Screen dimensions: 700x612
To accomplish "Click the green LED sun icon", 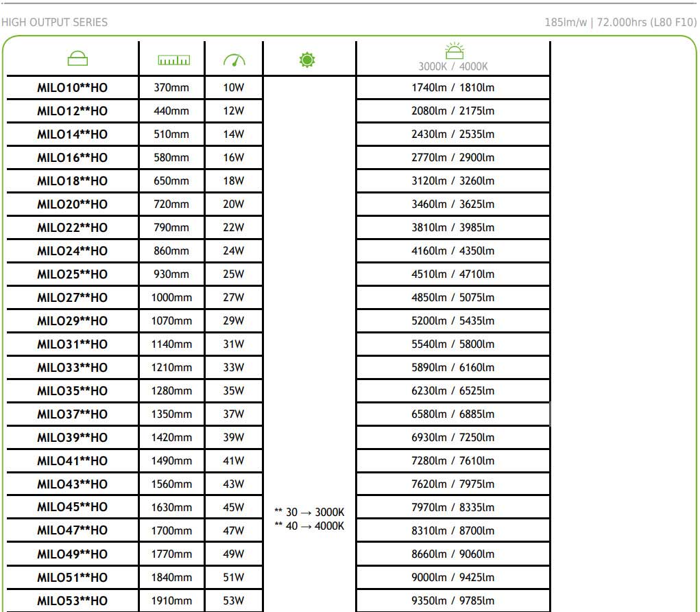I will click(x=306, y=60).
